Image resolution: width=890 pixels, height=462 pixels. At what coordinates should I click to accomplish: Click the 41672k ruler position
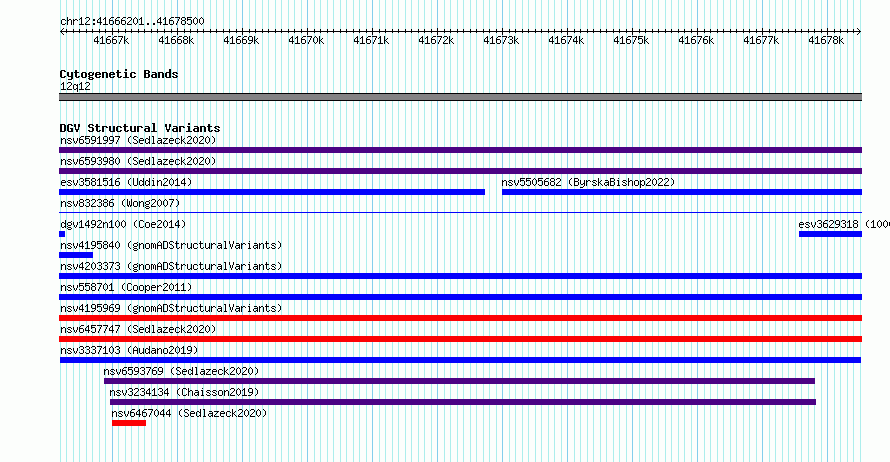coord(436,40)
